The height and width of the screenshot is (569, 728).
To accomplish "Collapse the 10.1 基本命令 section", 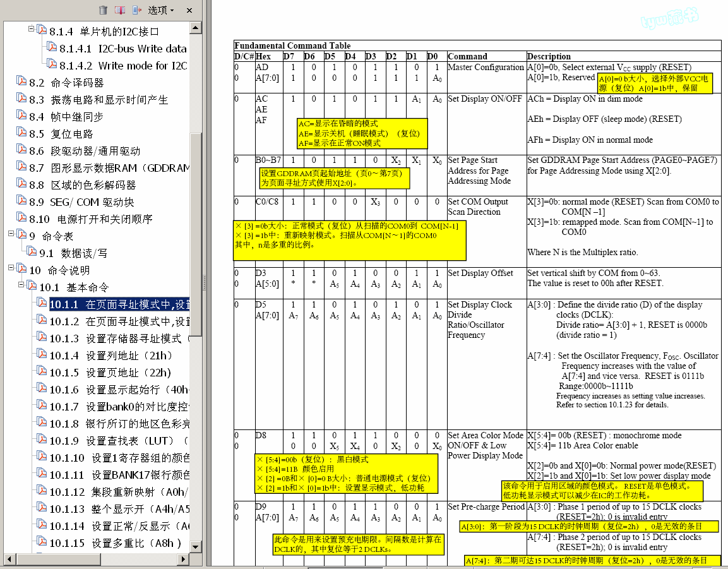I will pyautogui.click(x=21, y=285).
